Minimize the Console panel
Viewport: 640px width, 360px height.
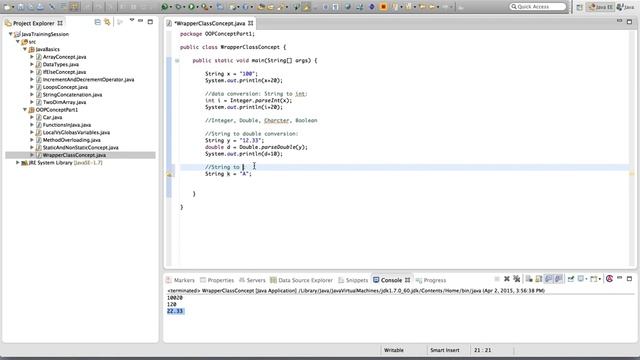[x=619, y=278]
